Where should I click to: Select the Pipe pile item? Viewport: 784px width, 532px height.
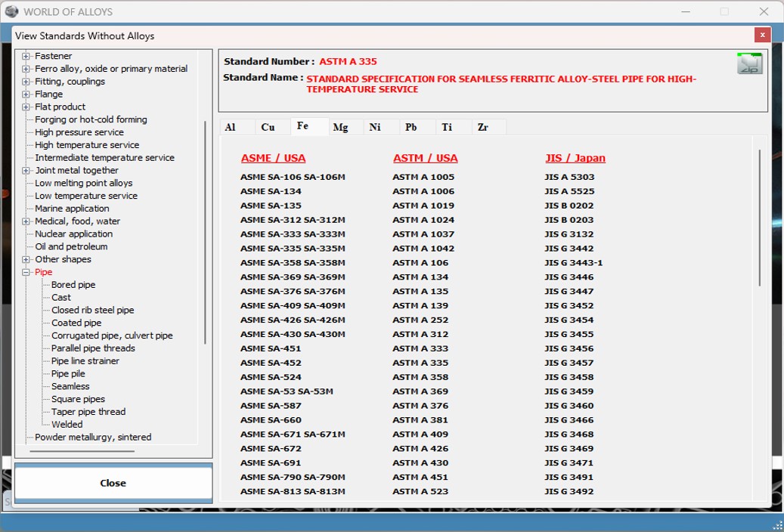(68, 374)
